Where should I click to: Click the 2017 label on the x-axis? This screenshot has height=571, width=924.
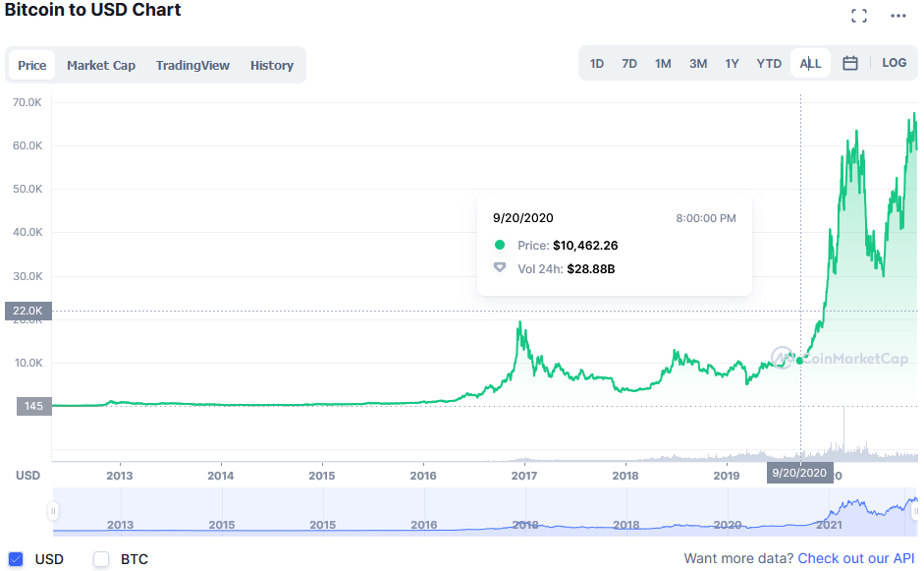click(524, 476)
